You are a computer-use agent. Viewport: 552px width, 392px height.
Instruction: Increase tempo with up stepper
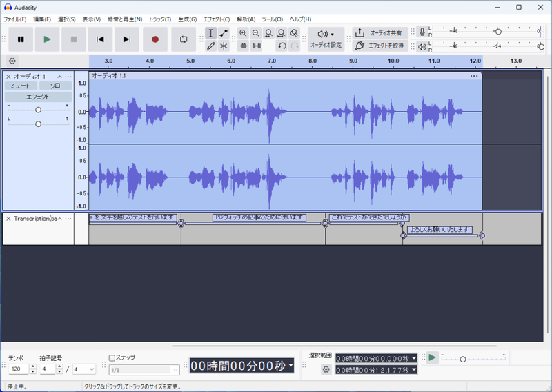(x=33, y=366)
